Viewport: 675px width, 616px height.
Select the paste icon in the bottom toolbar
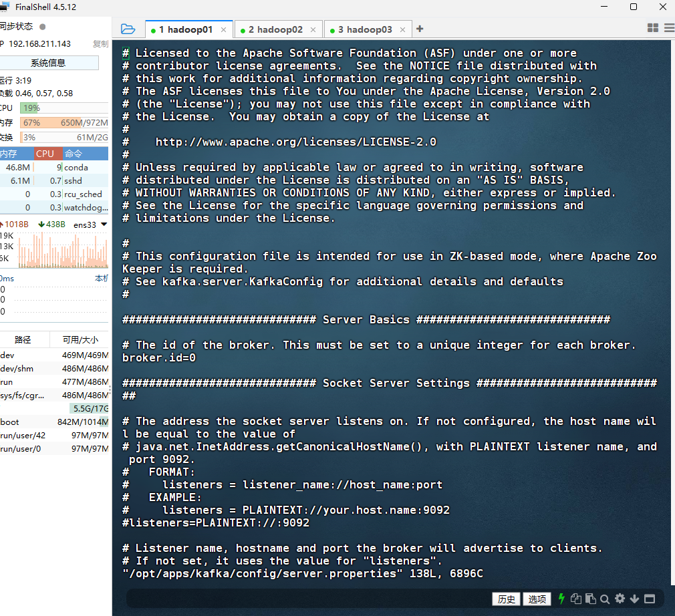pyautogui.click(x=591, y=599)
